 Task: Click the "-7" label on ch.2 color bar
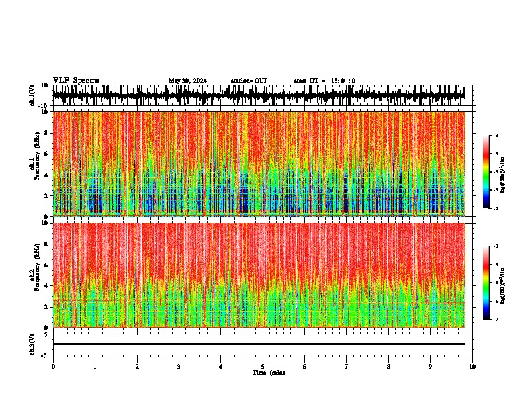(495, 319)
